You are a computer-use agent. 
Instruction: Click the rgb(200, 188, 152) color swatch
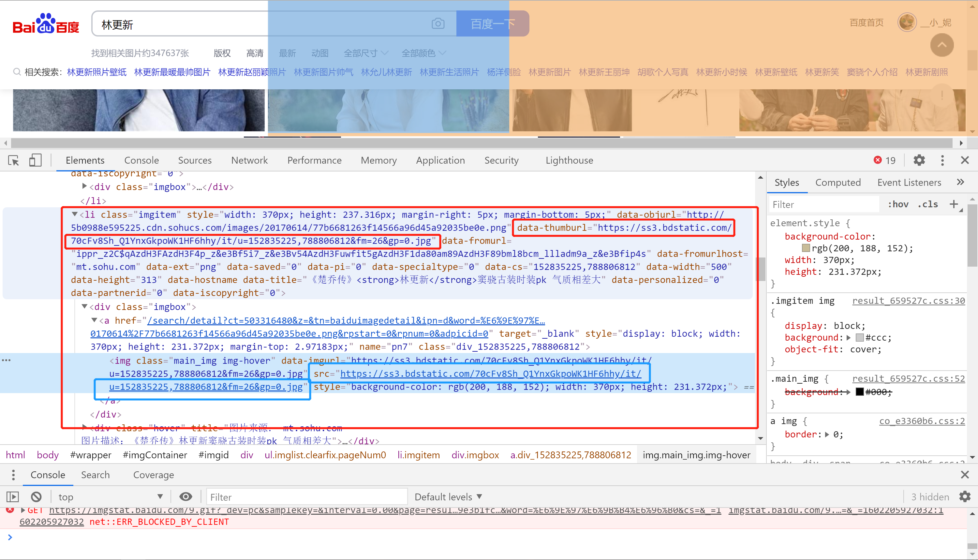point(806,248)
